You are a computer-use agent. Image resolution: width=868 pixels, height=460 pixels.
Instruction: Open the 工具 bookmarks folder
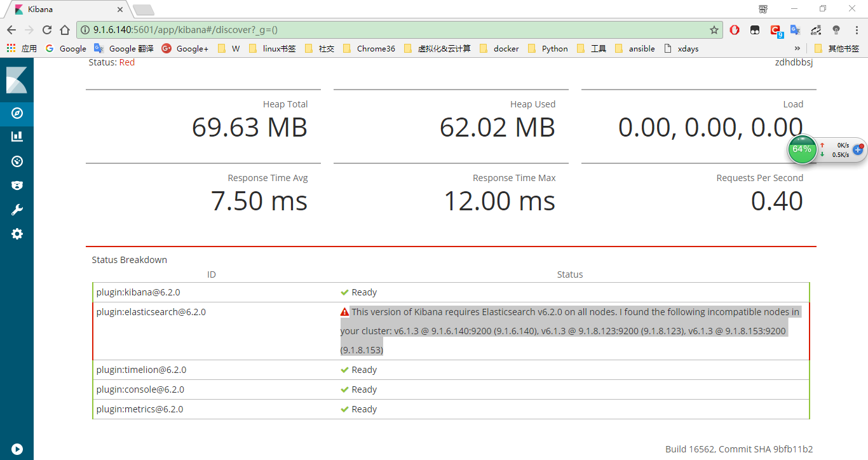pos(592,48)
